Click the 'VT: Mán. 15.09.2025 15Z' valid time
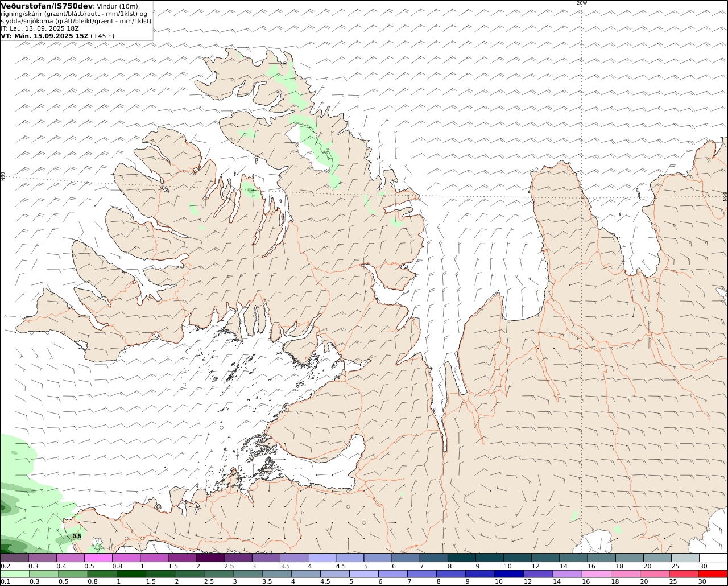 click(x=45, y=36)
